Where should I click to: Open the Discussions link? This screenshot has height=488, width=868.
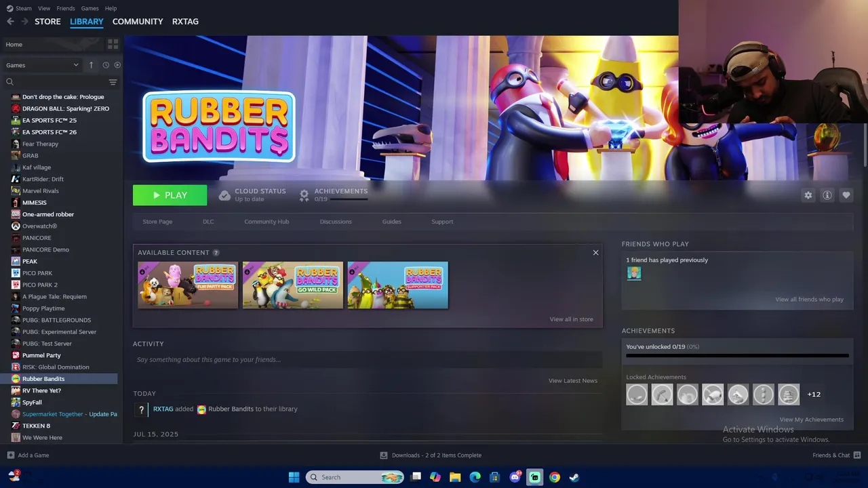336,222
